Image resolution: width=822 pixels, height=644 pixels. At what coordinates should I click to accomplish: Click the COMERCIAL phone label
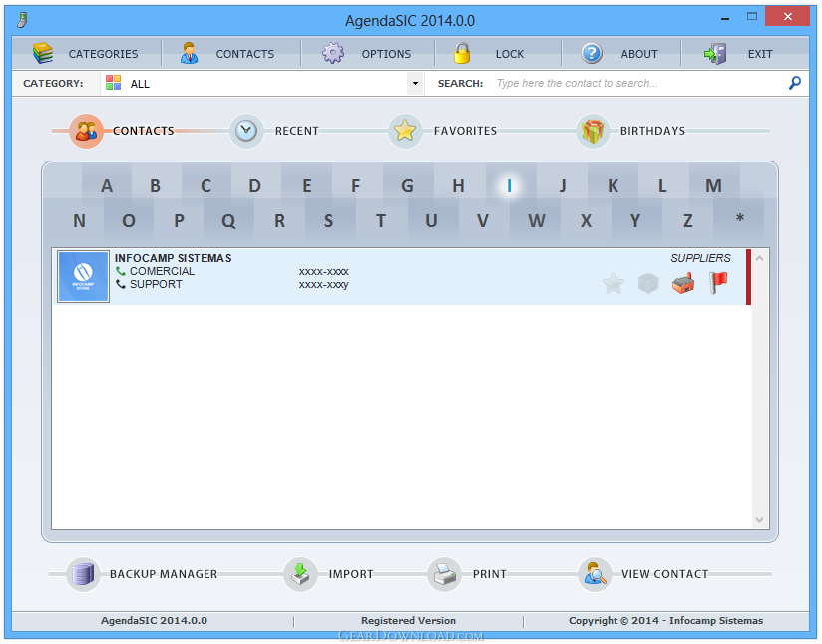click(x=162, y=271)
